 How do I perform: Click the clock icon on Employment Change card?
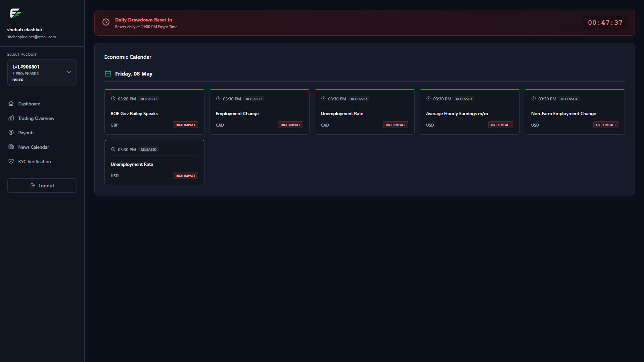(218, 99)
